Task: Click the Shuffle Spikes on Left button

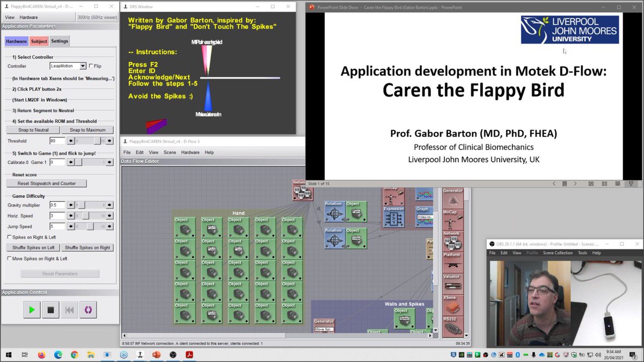Action: [x=33, y=248]
